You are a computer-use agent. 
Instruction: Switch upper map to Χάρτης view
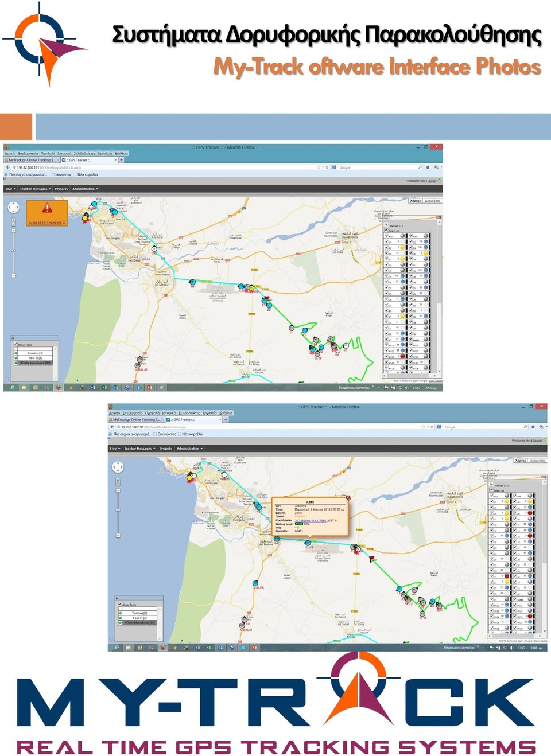[416, 201]
